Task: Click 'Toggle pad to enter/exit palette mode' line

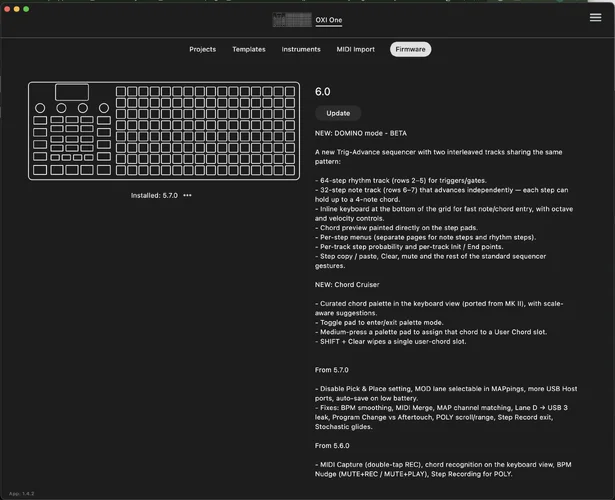Action: 379,322
